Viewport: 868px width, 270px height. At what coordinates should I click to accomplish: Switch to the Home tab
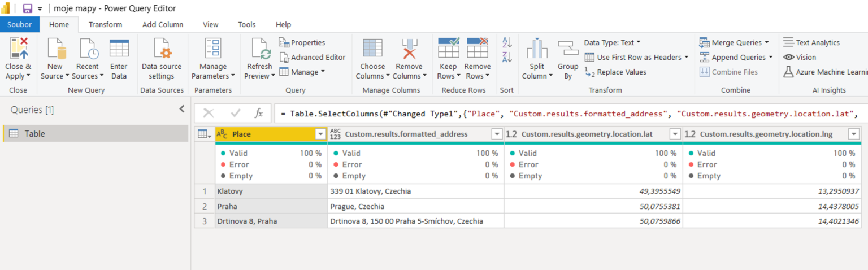click(59, 24)
